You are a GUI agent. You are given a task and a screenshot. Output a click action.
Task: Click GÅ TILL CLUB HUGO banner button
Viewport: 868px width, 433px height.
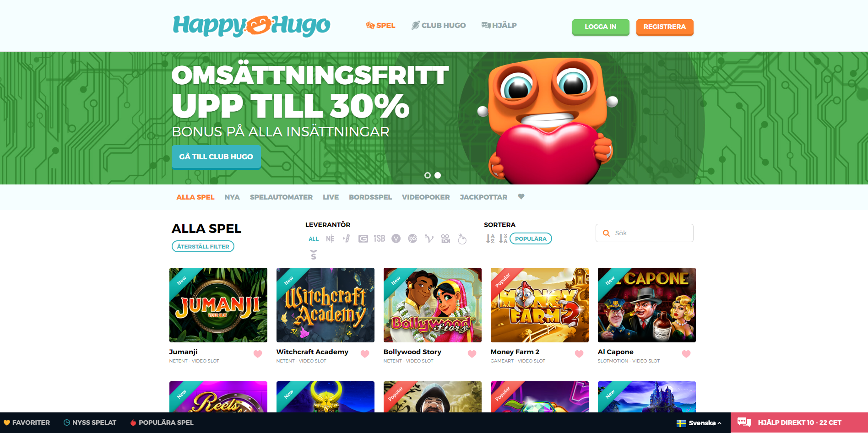click(x=216, y=157)
